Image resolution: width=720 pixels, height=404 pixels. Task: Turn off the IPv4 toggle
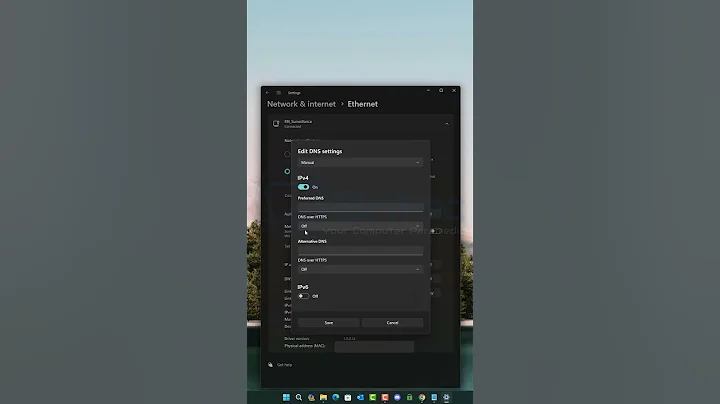coord(303,187)
